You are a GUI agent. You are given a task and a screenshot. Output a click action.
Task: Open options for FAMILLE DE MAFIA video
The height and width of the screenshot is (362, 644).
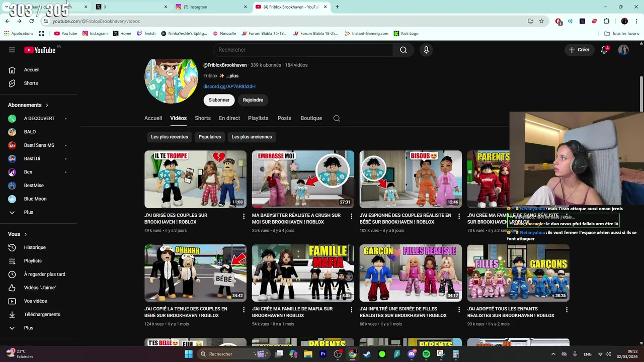351,310
